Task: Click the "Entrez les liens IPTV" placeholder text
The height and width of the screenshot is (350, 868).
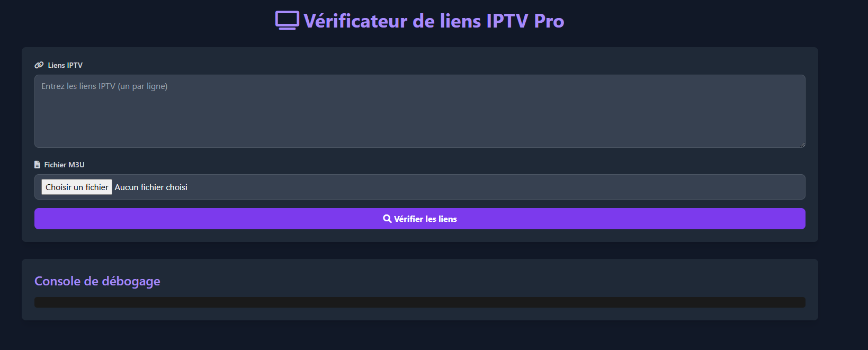Action: pos(104,86)
